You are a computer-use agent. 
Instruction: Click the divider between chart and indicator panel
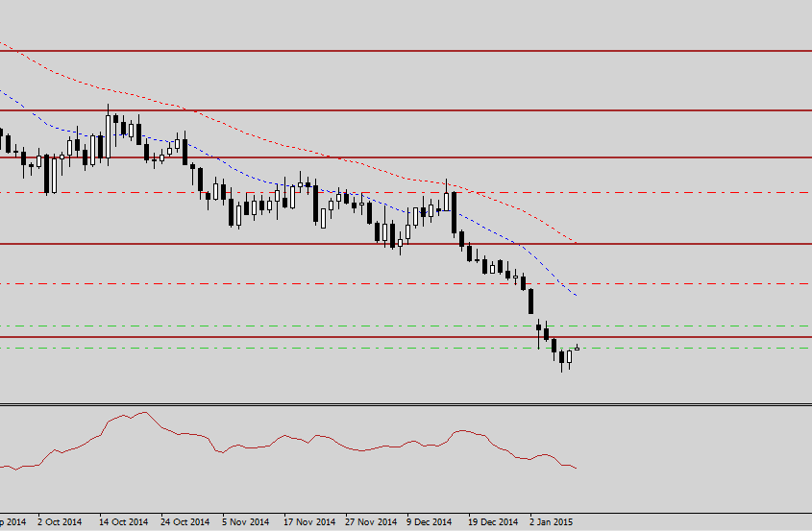[x=404, y=404]
